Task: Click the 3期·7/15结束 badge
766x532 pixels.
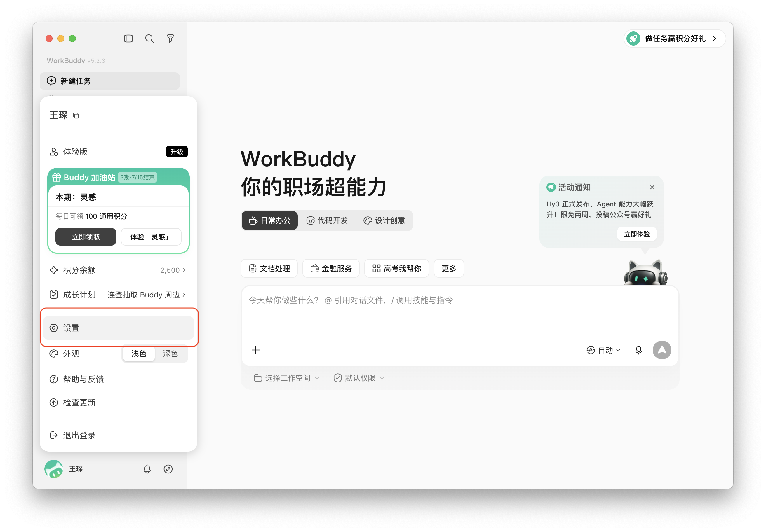Action: 137,177
